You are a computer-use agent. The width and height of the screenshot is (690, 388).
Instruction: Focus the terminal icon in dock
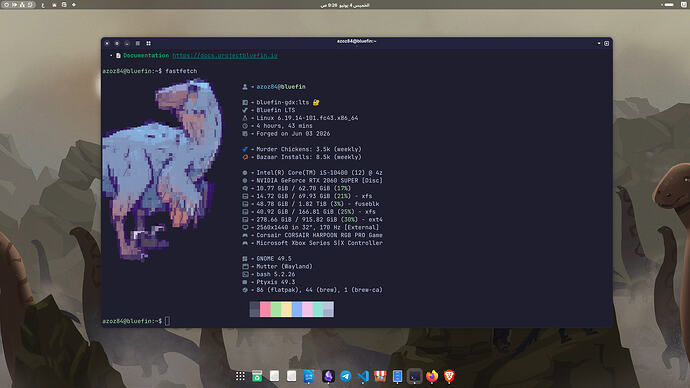pos(415,376)
